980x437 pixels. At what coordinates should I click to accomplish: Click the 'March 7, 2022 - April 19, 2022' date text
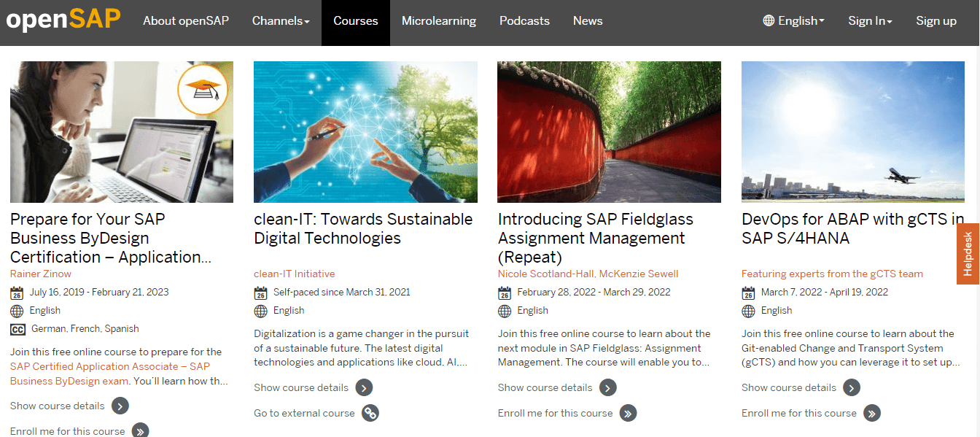coord(825,293)
